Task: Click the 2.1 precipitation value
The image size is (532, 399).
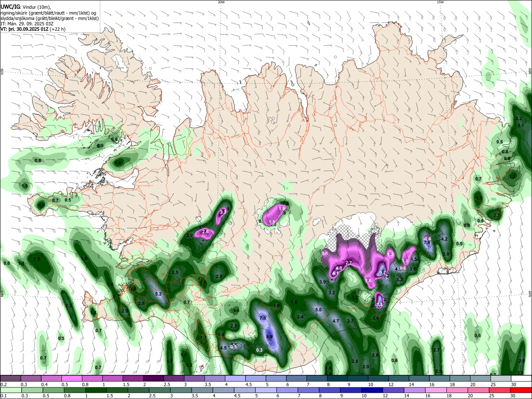Action: (x=521, y=125)
